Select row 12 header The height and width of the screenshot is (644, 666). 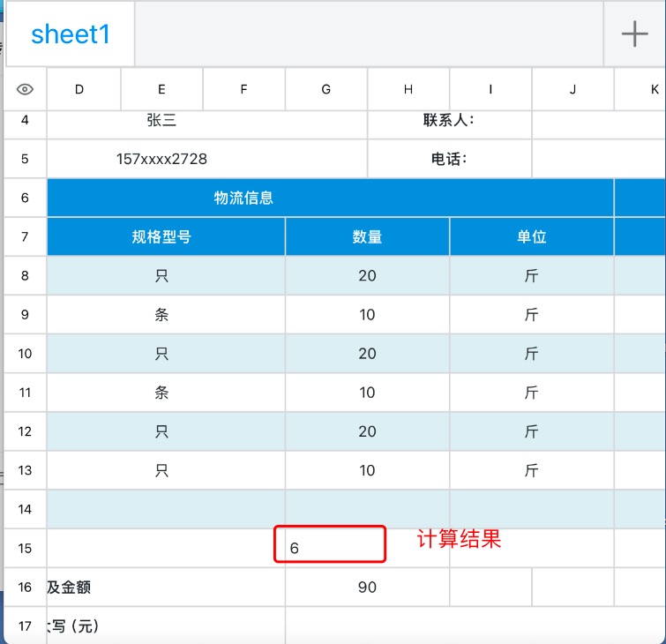point(25,431)
